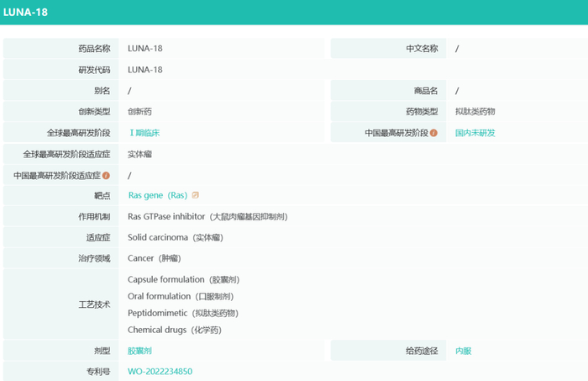
Task: Click the 专利号 field label
Action: (98, 372)
